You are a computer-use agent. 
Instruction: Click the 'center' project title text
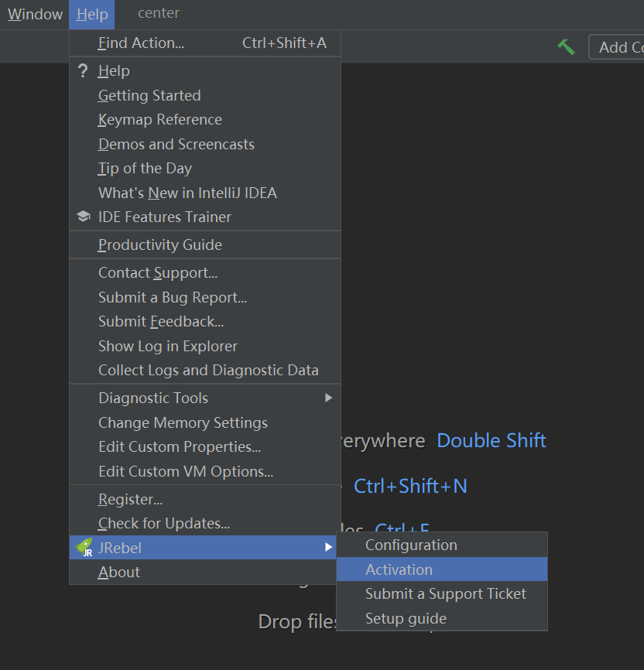(158, 13)
